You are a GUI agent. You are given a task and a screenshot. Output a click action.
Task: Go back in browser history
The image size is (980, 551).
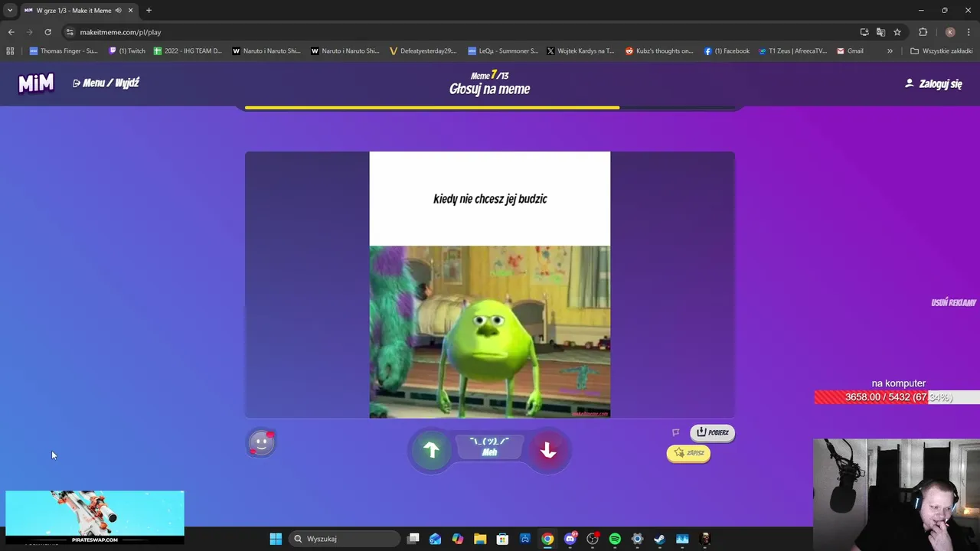click(x=11, y=32)
